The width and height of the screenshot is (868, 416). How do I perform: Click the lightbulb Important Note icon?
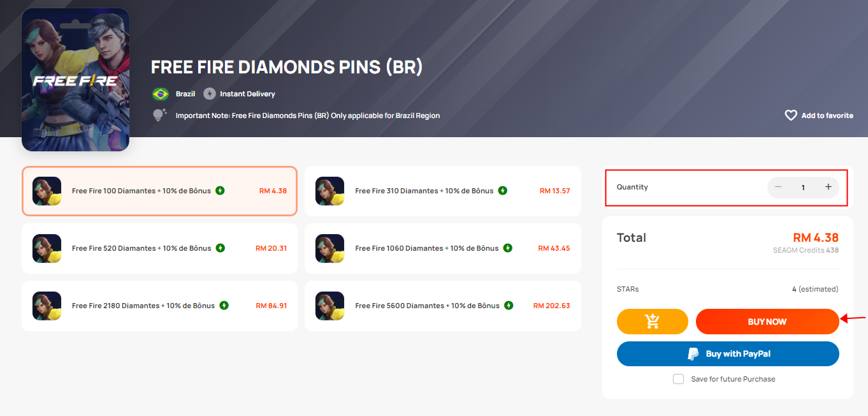click(x=159, y=115)
